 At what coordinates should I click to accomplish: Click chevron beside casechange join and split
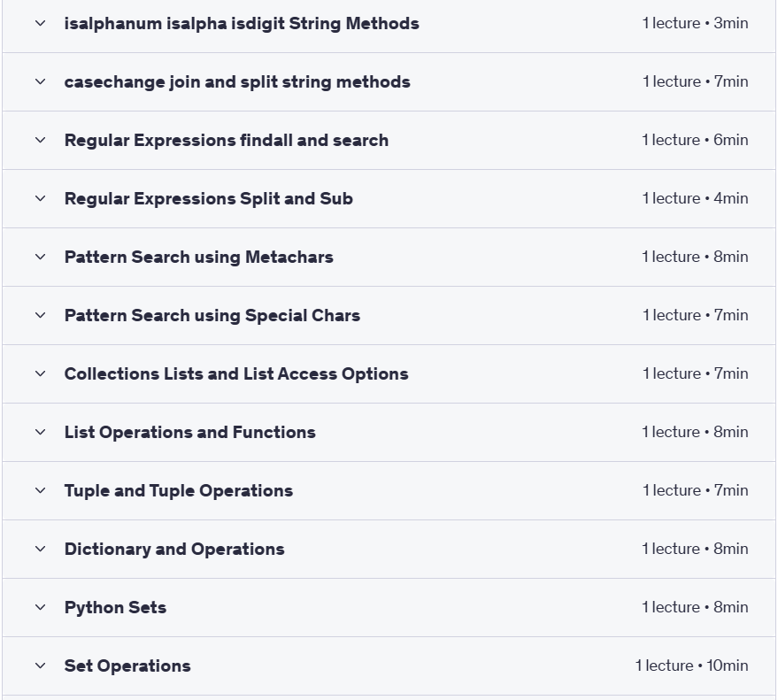point(41,81)
